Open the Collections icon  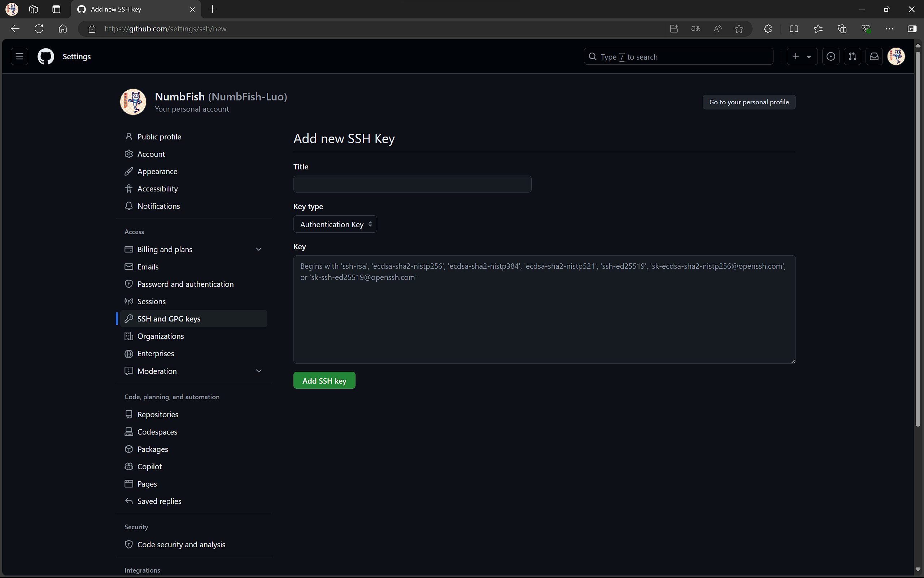tap(842, 29)
